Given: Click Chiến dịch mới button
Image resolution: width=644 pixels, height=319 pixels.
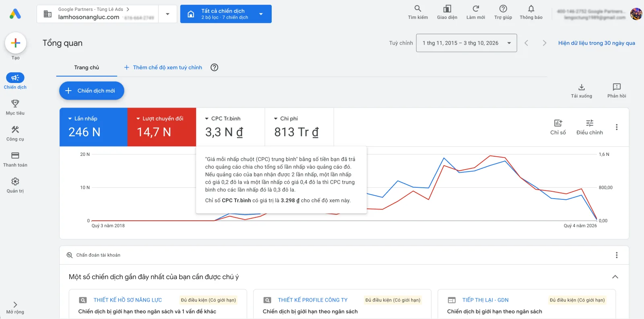Looking at the screenshot, I should pyautogui.click(x=92, y=91).
